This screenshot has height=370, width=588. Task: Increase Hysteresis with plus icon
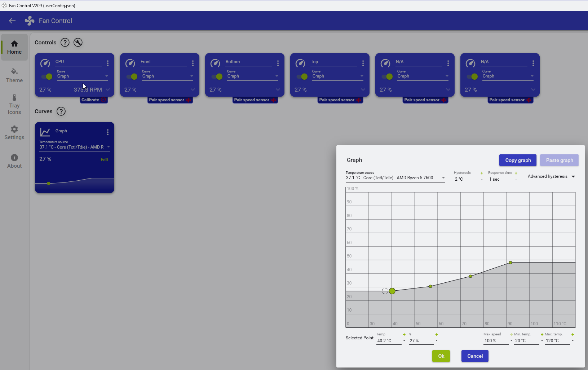pyautogui.click(x=482, y=173)
